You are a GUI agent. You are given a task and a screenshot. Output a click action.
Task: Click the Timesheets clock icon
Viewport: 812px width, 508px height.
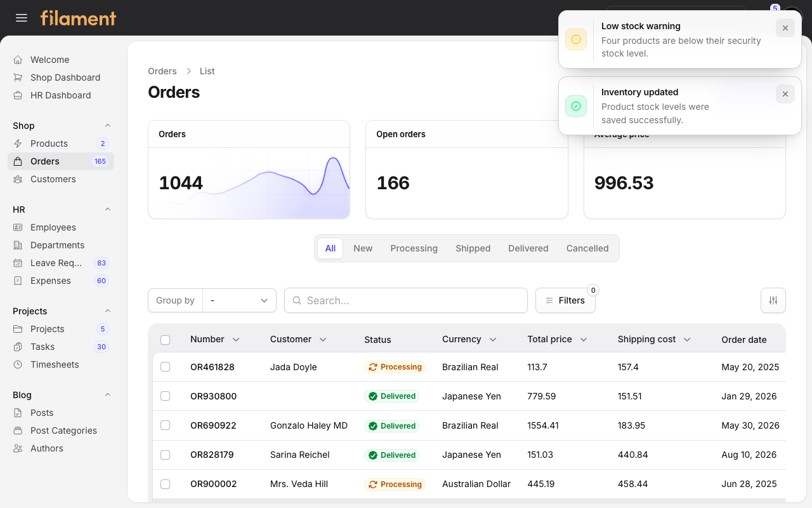click(x=18, y=364)
